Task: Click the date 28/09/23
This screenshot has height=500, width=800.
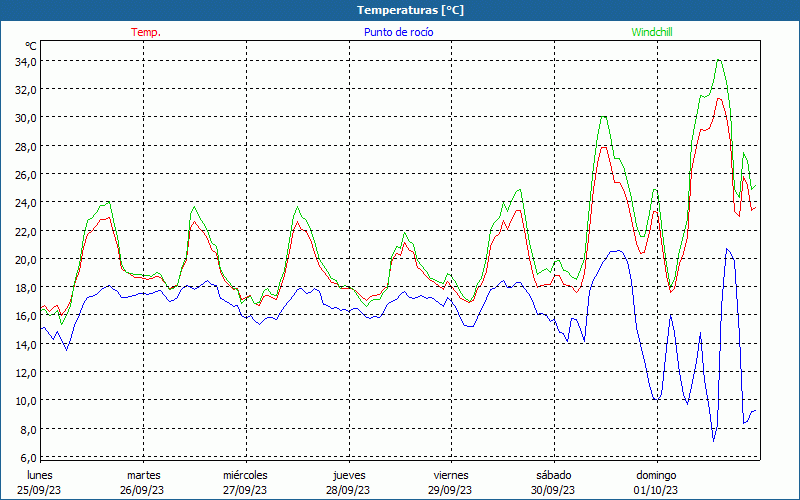Action: click(x=348, y=490)
